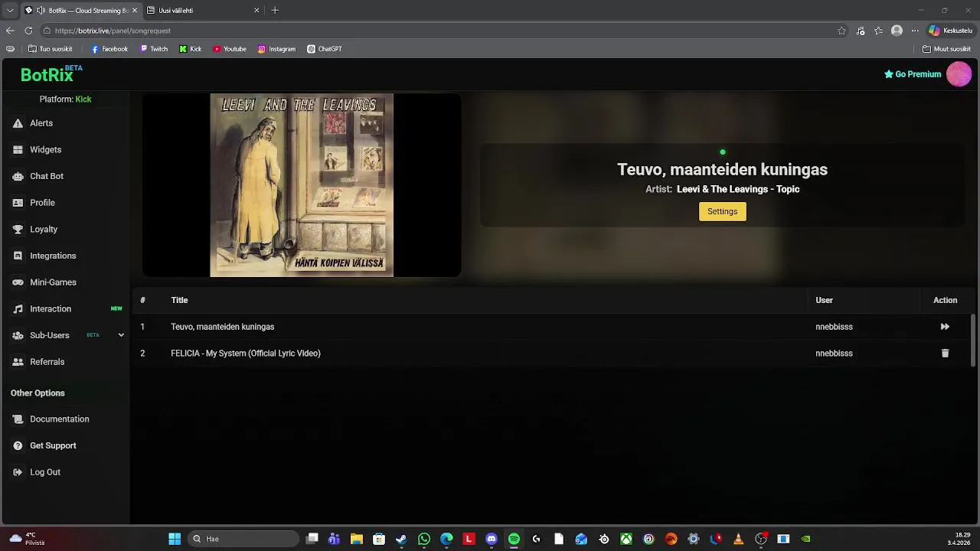Delete the FELICIA song from queue

click(945, 354)
